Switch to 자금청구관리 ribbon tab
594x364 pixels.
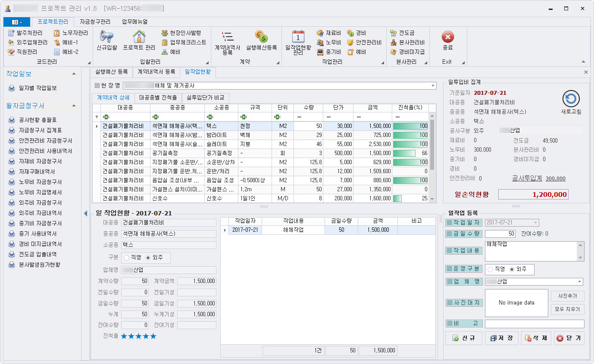point(95,22)
